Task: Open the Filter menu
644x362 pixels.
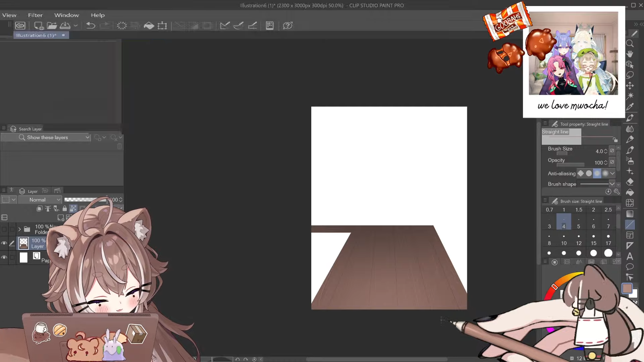Action: pos(35,15)
